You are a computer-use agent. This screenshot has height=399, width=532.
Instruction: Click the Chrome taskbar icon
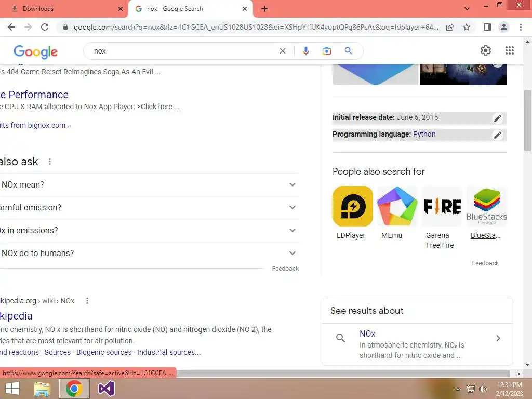coord(74,389)
